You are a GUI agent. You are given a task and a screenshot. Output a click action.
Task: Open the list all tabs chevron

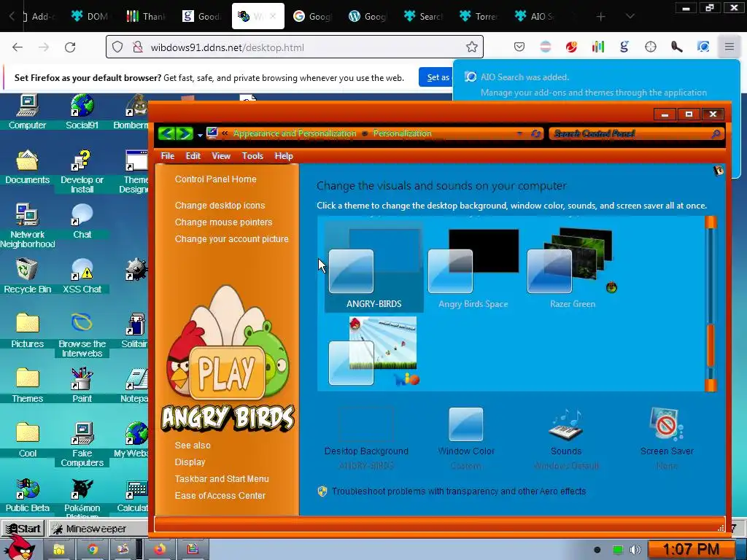630,17
